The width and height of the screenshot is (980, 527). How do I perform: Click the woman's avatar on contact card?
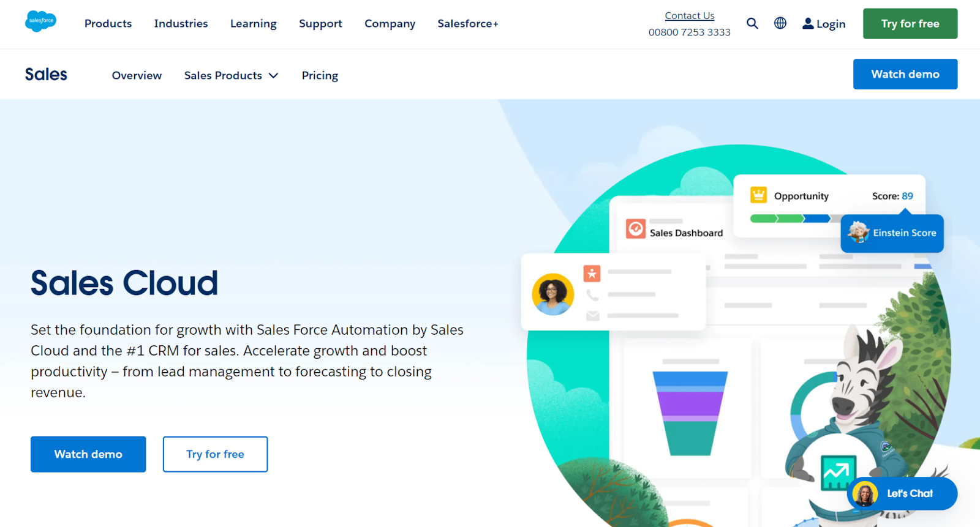pos(552,294)
